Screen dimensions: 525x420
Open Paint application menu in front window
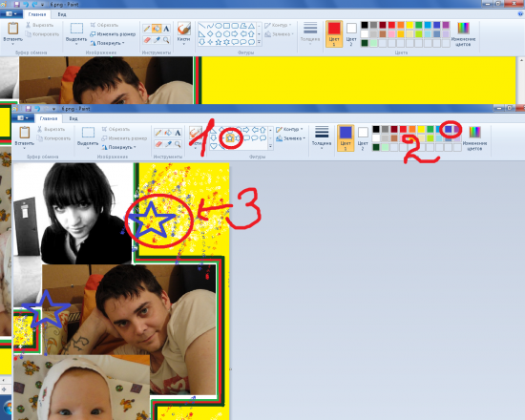click(x=24, y=118)
